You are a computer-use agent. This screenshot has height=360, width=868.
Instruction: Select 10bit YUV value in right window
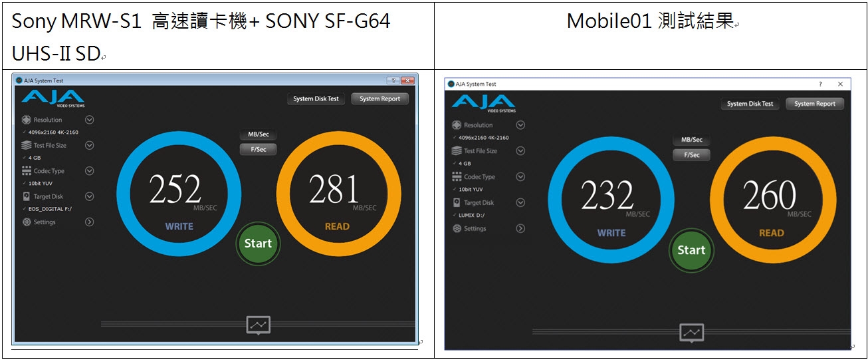pyautogui.click(x=471, y=190)
